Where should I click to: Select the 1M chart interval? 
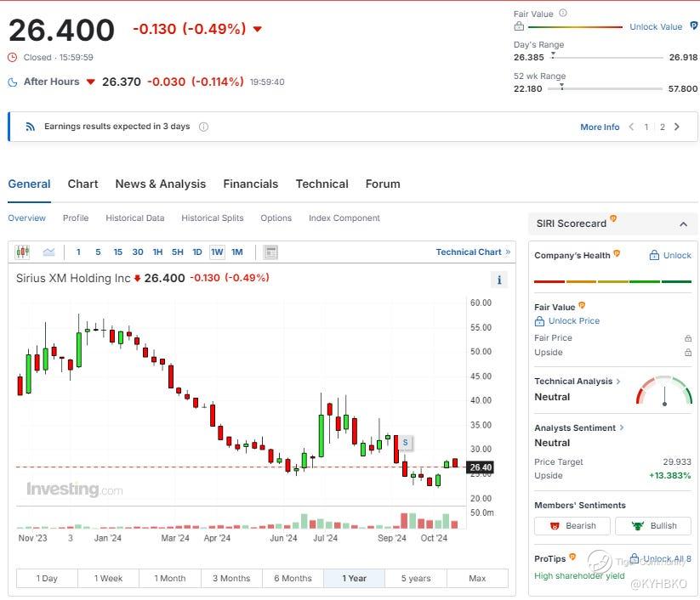coord(237,252)
